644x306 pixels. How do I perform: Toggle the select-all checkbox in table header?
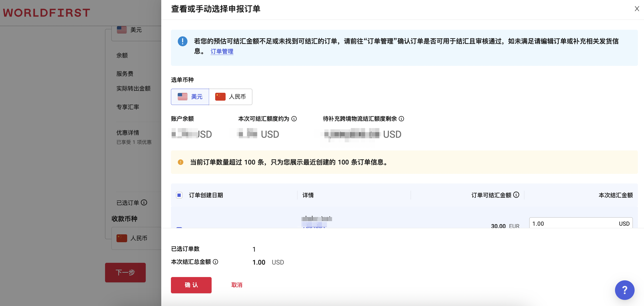pos(179,195)
